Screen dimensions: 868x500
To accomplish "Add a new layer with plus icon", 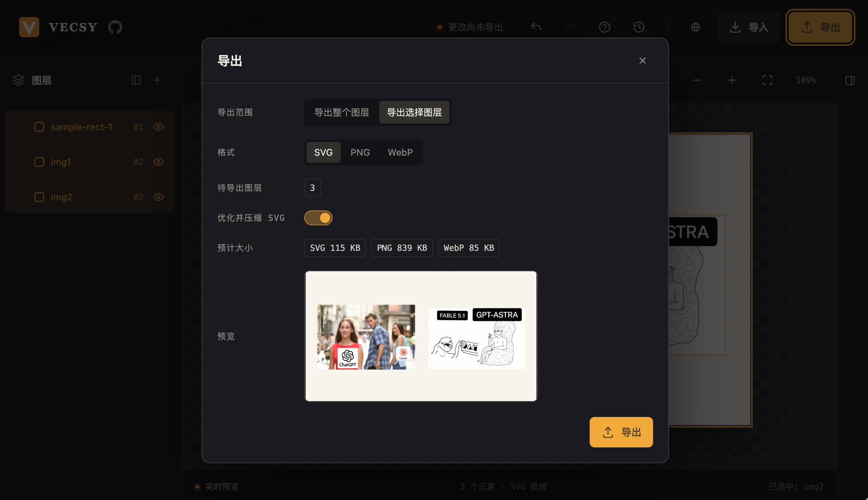I will (x=157, y=80).
